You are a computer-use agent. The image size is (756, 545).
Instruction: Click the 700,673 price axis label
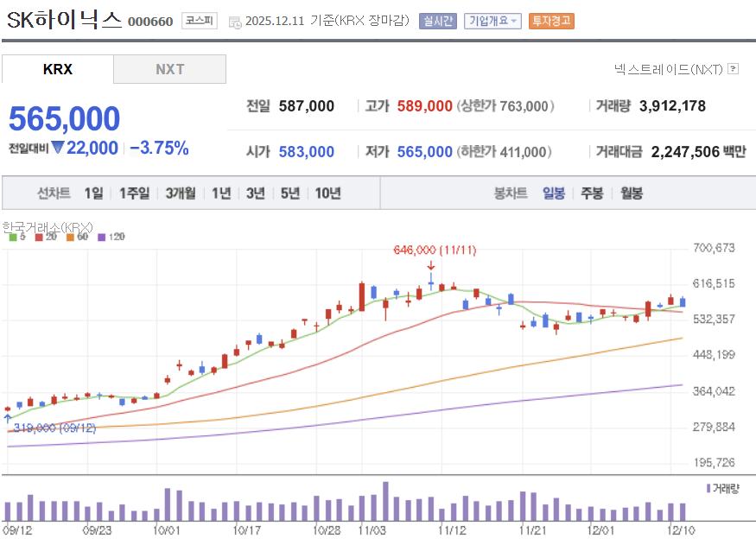tap(714, 248)
